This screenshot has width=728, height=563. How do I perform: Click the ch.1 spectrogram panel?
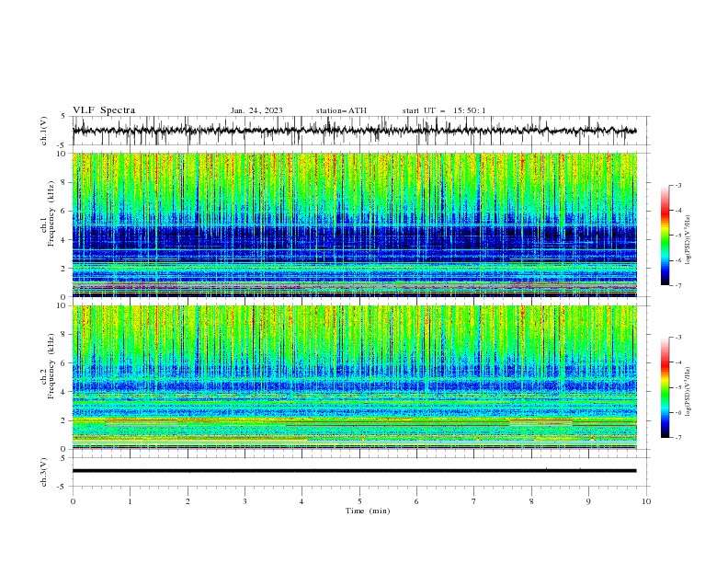tap(355, 224)
